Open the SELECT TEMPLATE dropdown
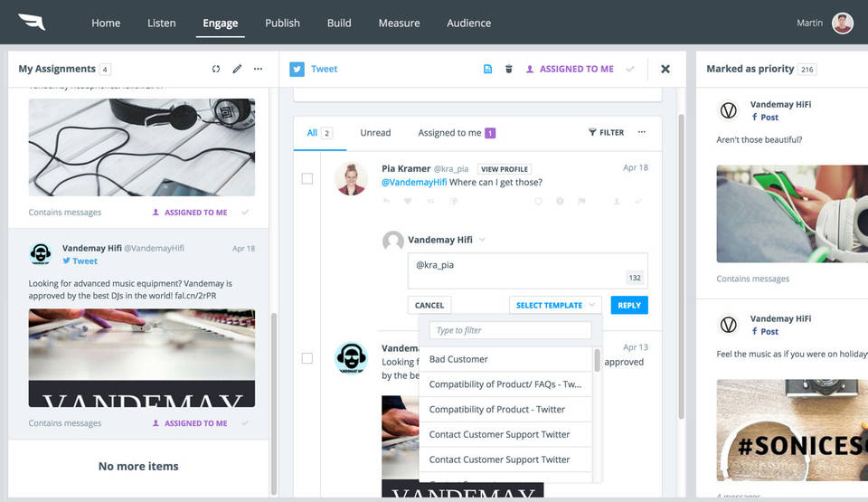The image size is (868, 502). coord(555,306)
